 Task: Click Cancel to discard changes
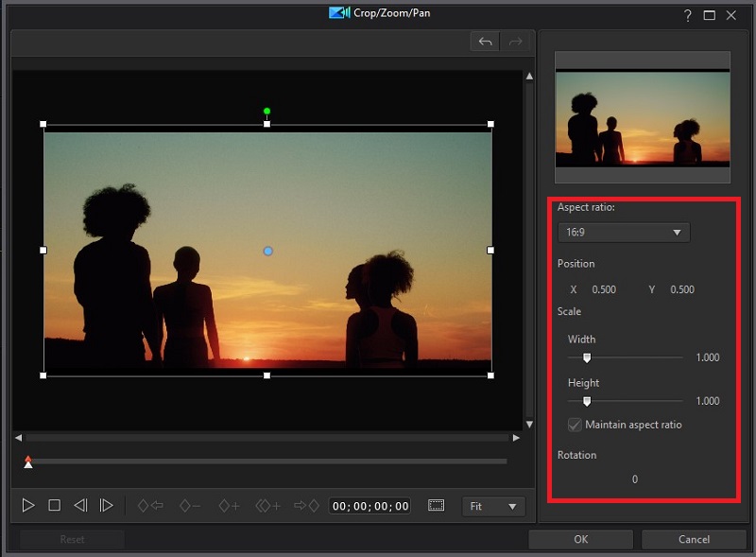click(x=694, y=539)
